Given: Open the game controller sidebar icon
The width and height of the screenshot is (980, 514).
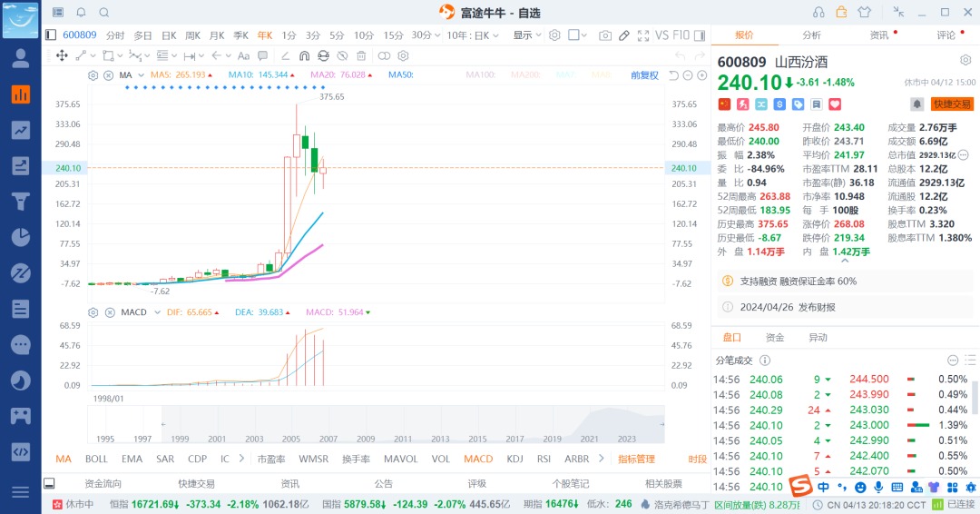Looking at the screenshot, I should (20, 416).
